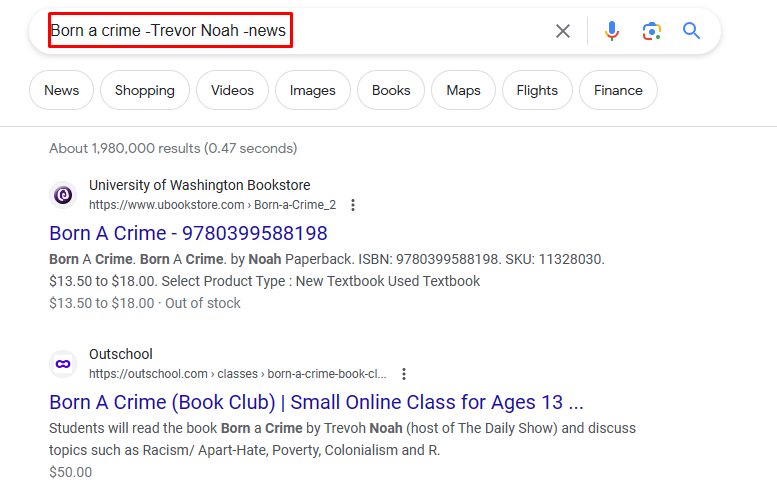The image size is (777, 493).
Task: Filter results by Books
Action: point(391,90)
